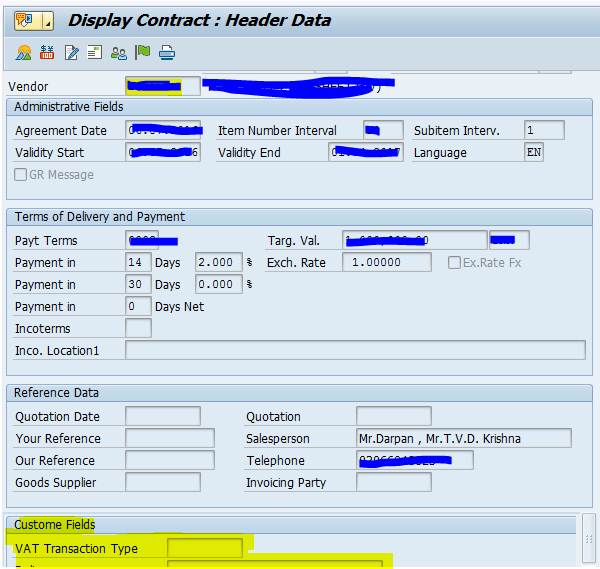Click the 30 days payment field
The image size is (600, 569).
tap(138, 284)
